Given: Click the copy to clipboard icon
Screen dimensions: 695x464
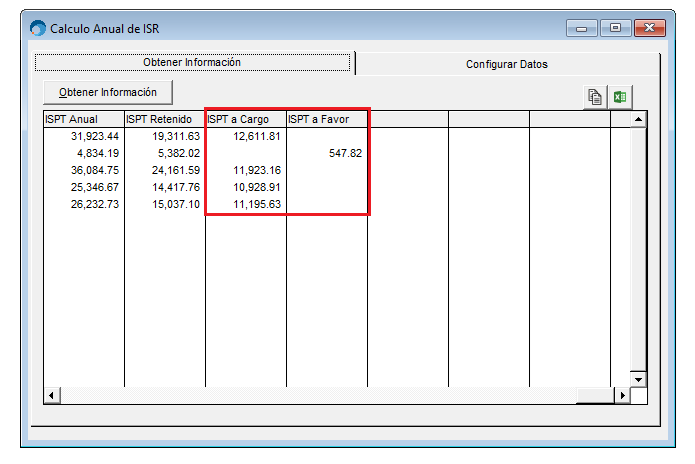Looking at the screenshot, I should (x=595, y=97).
